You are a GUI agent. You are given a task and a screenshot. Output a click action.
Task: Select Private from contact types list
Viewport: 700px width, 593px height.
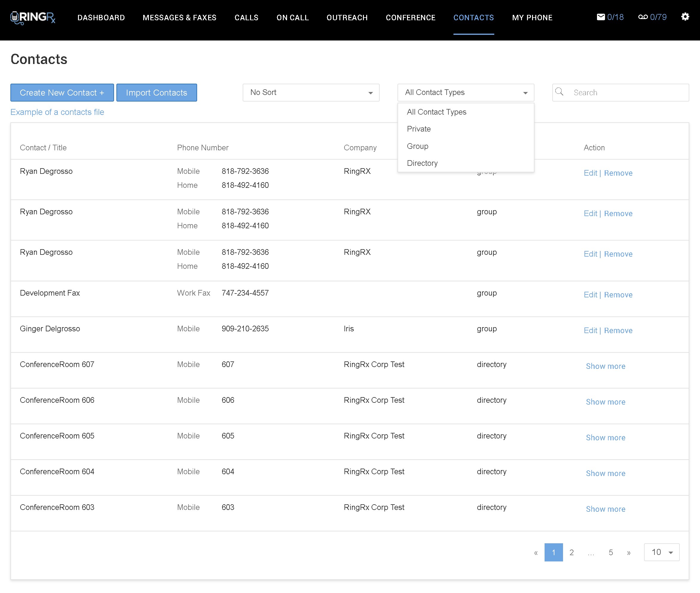[x=419, y=129]
